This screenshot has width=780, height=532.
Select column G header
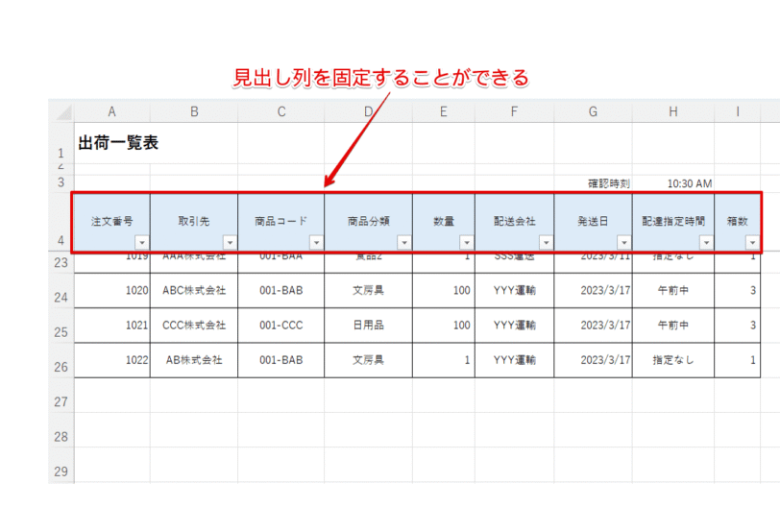point(593,111)
